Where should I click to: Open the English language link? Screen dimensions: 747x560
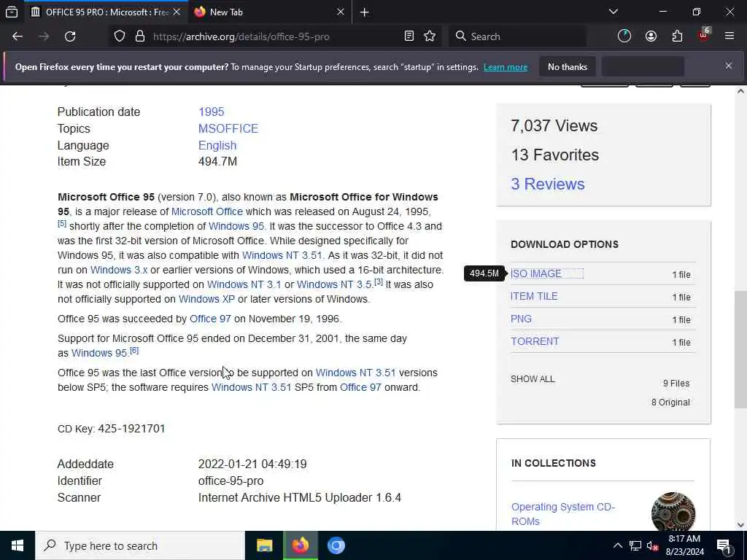(x=217, y=145)
